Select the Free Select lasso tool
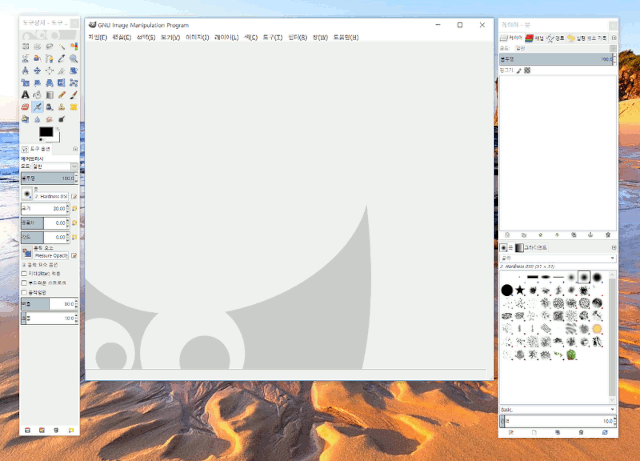 [x=50, y=46]
